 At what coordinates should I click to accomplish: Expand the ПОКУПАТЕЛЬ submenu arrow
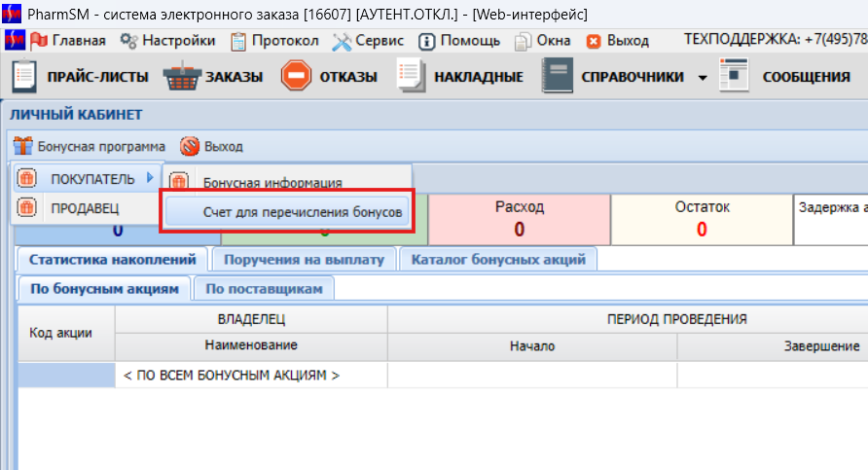(x=149, y=178)
